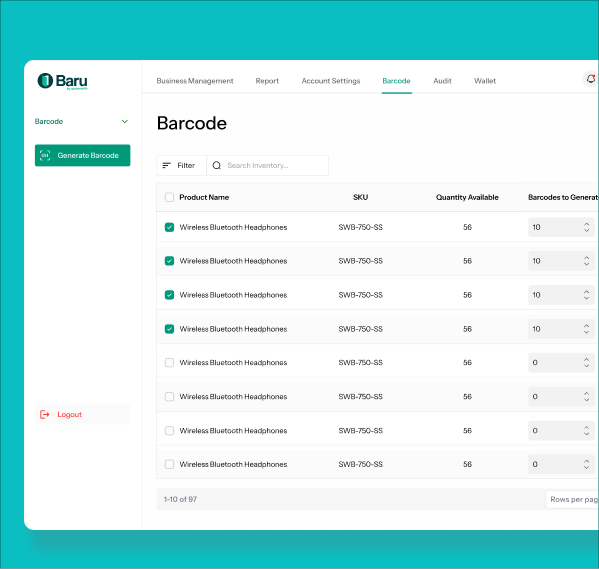Open the Rows per page dropdown
599x569 pixels.
572,499
